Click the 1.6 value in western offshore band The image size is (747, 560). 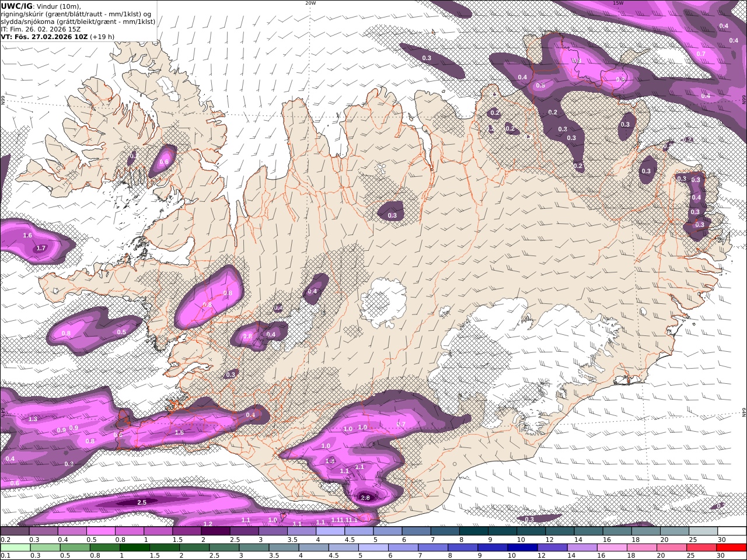point(27,236)
